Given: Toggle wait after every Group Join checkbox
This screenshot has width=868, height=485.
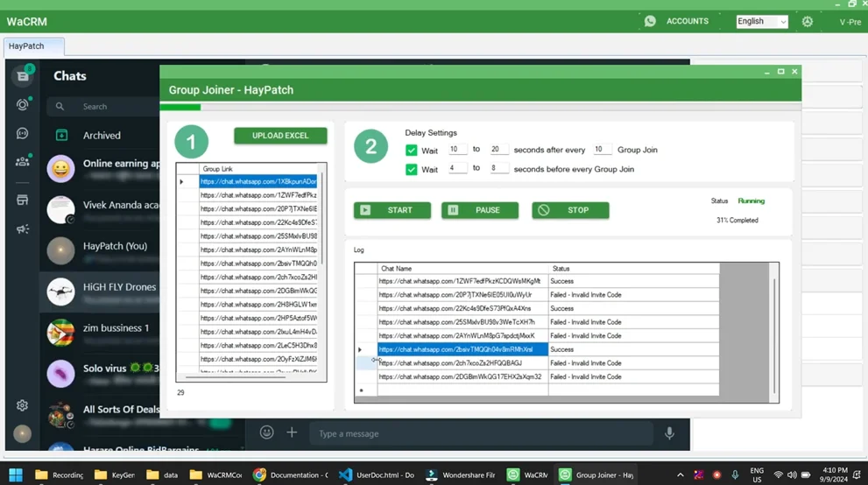Looking at the screenshot, I should (x=412, y=150).
